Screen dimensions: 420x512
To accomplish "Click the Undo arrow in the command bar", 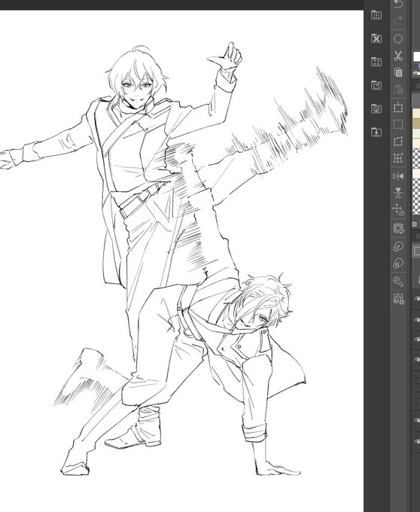I will pyautogui.click(x=398, y=5).
